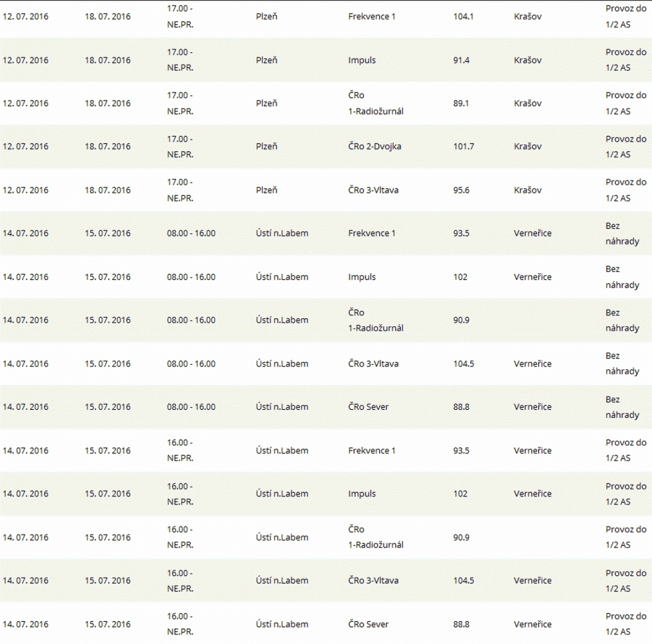Click Krašov in the 104.1 row

(x=527, y=17)
